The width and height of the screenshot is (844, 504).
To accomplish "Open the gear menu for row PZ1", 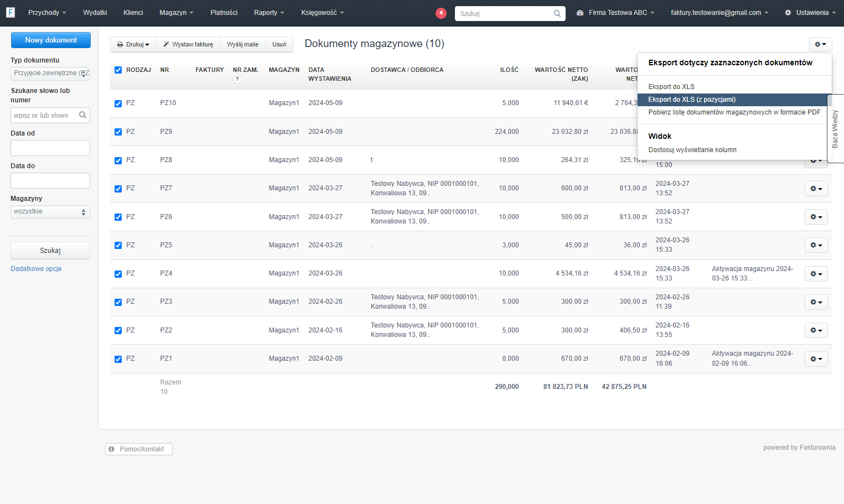I will [816, 359].
